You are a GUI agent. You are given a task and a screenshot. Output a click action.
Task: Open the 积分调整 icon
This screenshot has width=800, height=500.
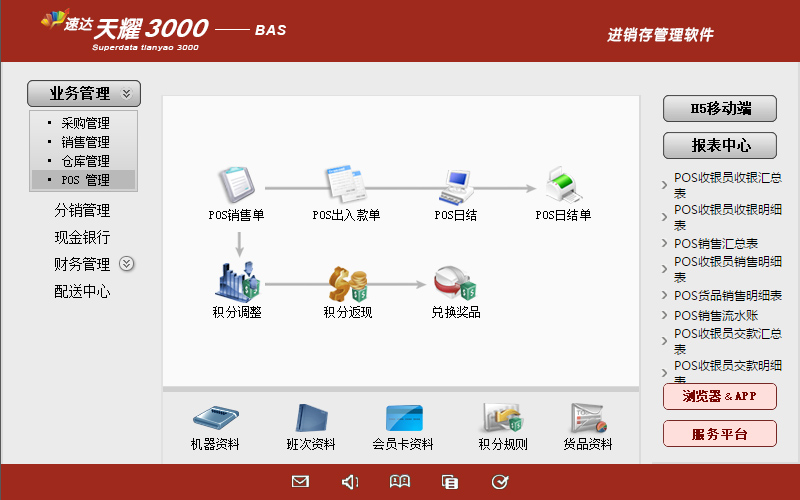point(237,281)
